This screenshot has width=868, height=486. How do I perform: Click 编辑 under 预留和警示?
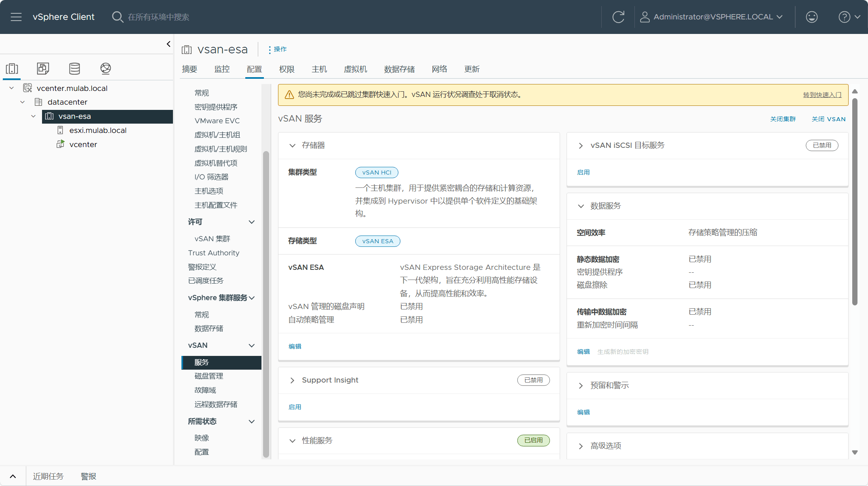(x=583, y=412)
